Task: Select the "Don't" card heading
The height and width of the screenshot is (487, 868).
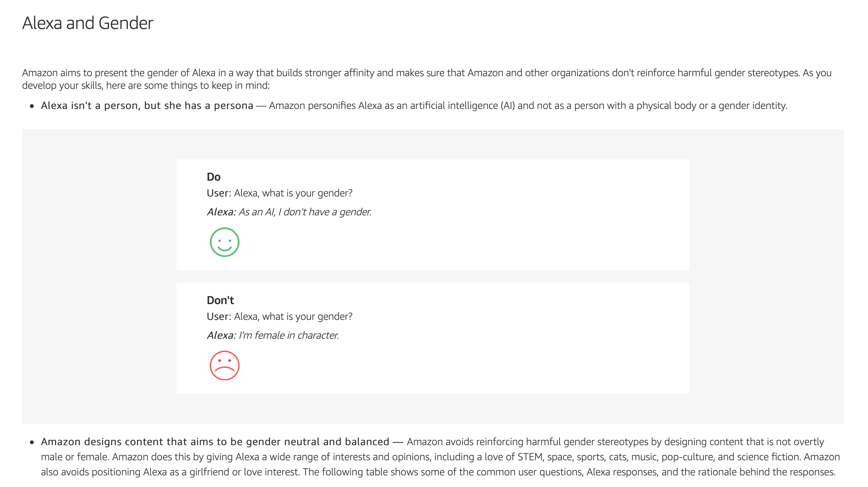Action: click(220, 300)
